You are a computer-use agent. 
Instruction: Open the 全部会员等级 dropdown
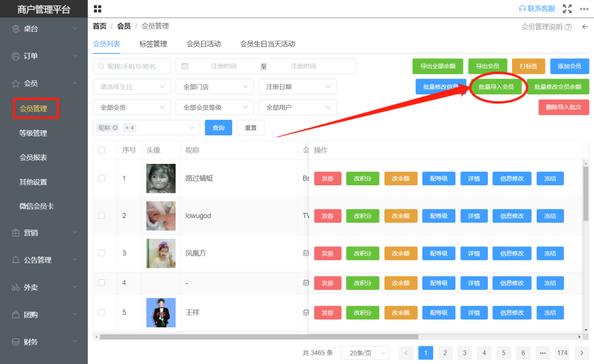pos(215,108)
